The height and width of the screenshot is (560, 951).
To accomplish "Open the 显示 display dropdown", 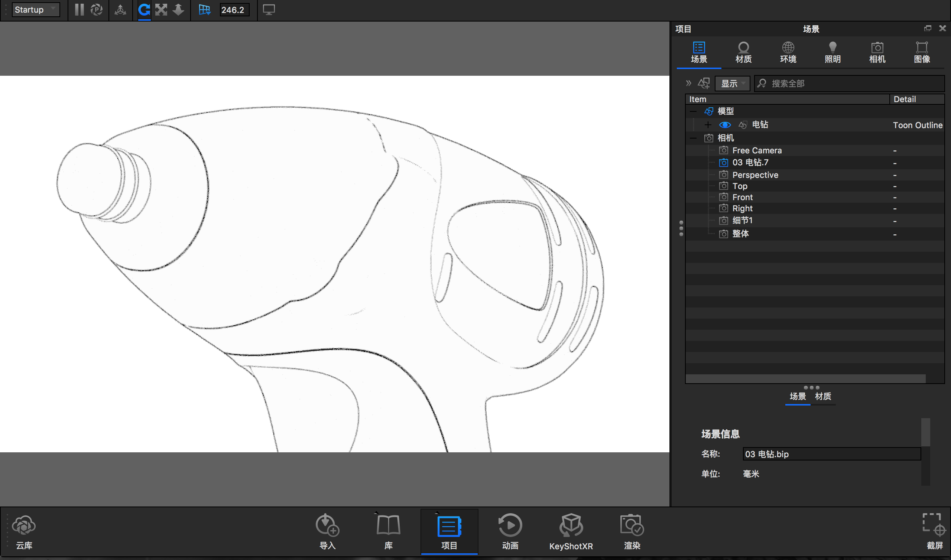I will click(x=732, y=84).
